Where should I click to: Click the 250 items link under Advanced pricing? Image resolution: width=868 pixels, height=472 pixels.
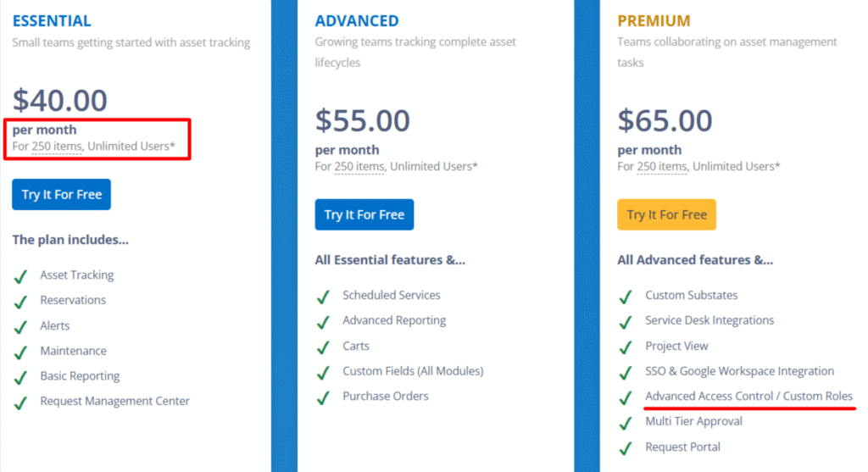point(359,167)
